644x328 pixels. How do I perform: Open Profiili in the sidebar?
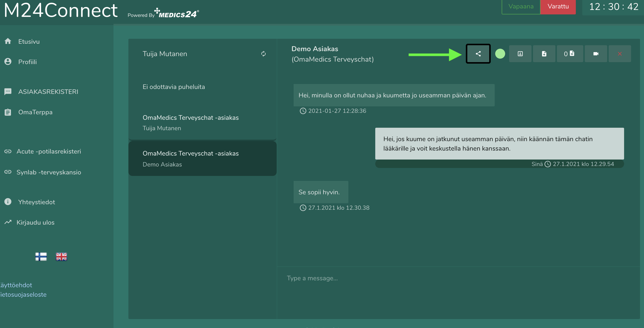pos(28,62)
